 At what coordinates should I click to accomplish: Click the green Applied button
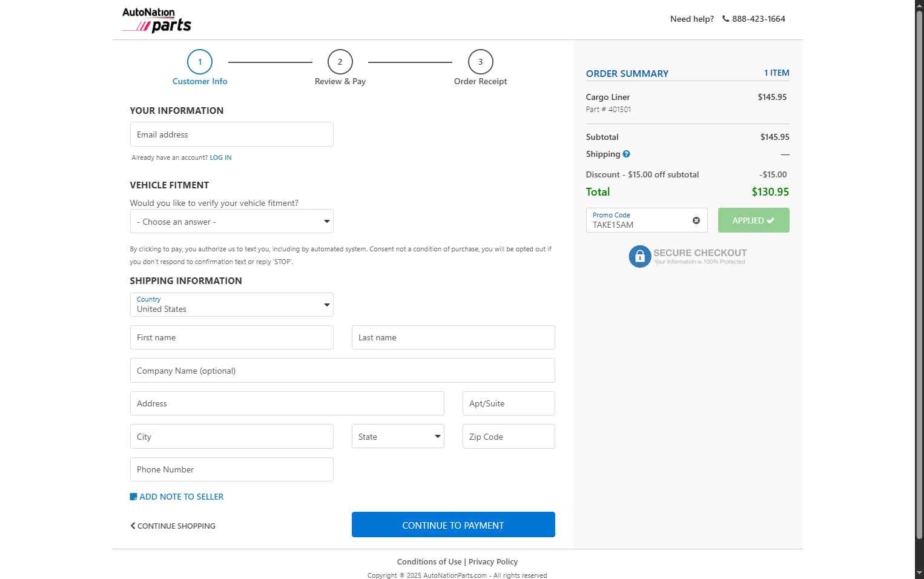pos(753,220)
